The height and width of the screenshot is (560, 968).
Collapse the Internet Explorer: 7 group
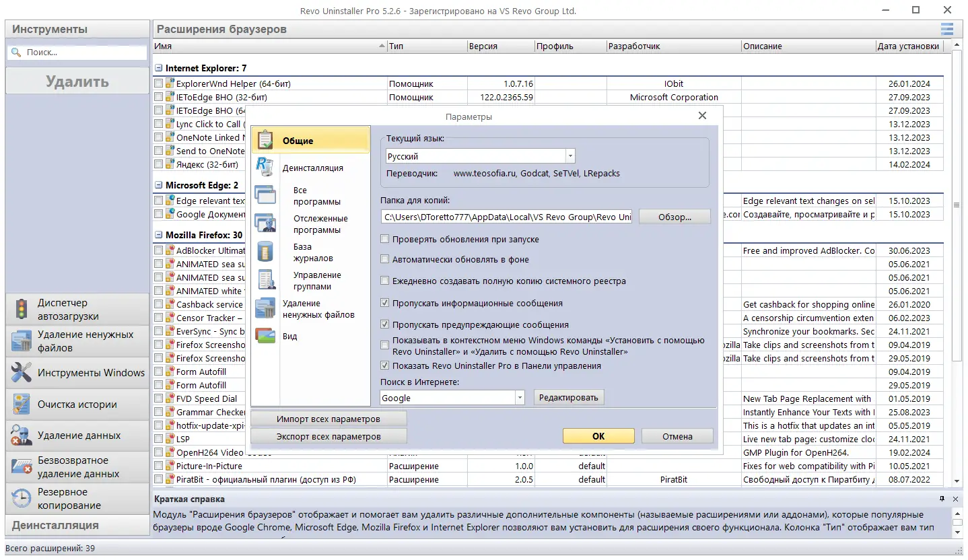tap(159, 68)
